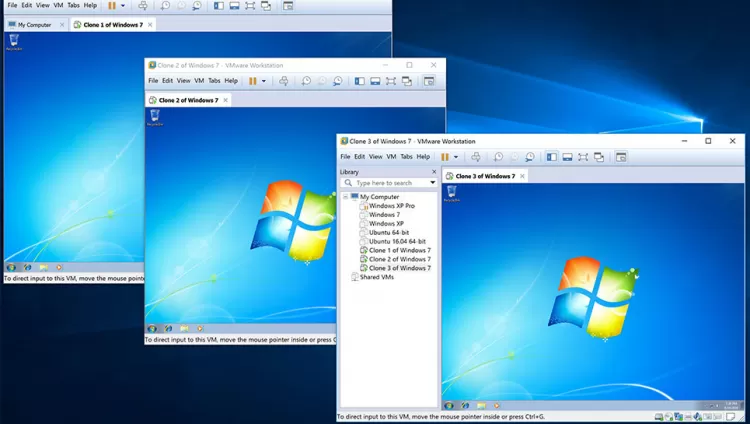The width and height of the screenshot is (750, 424).
Task: Collapse the My Computer tree node
Action: pos(345,197)
